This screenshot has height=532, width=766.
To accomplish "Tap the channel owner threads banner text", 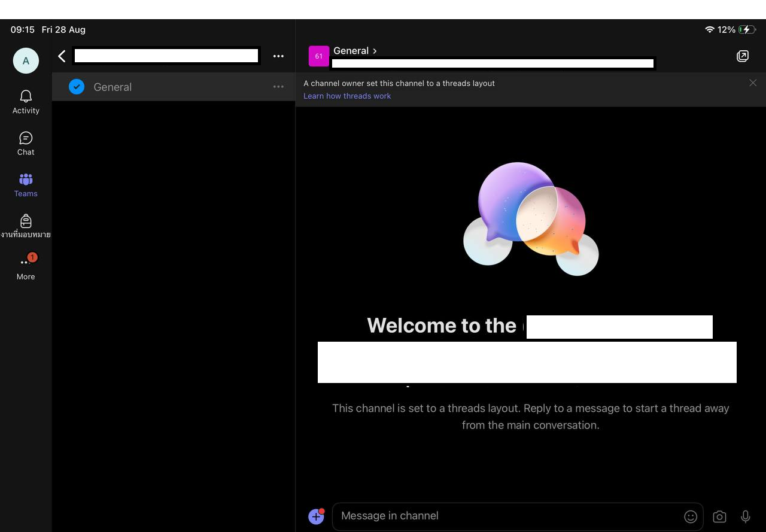I will coord(399,83).
